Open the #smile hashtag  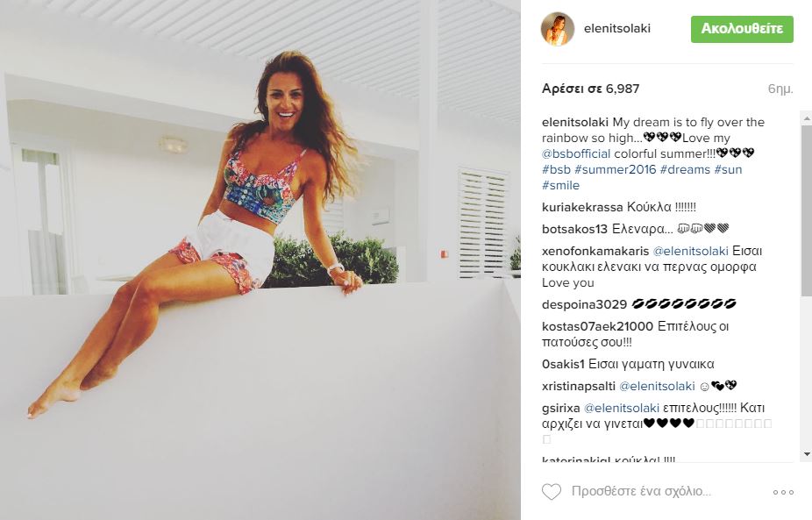point(560,185)
